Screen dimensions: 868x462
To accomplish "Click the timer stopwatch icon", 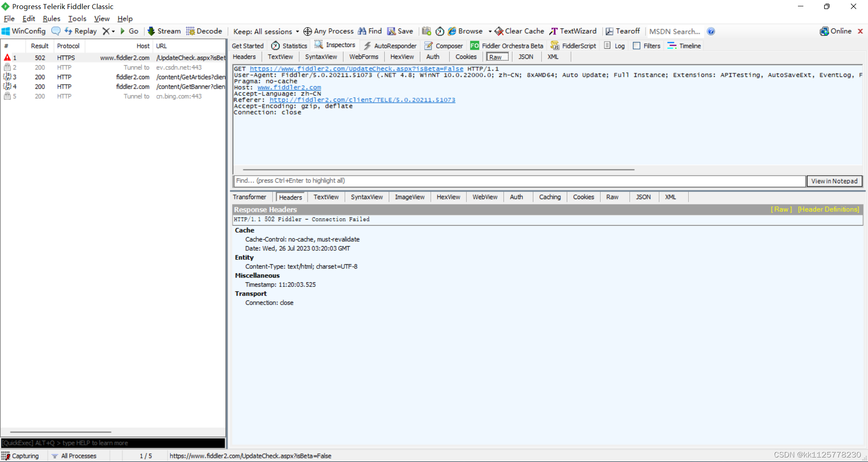I will (x=439, y=31).
